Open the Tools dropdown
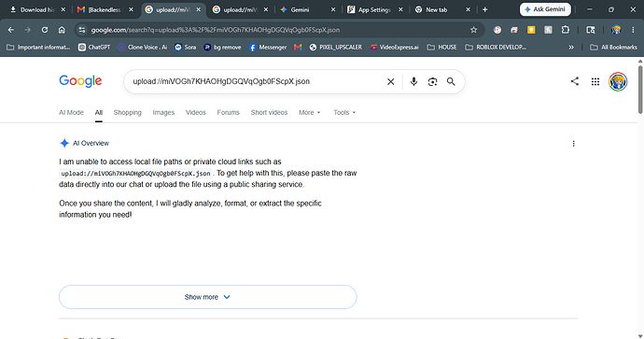This screenshot has height=339, width=644. (x=344, y=112)
